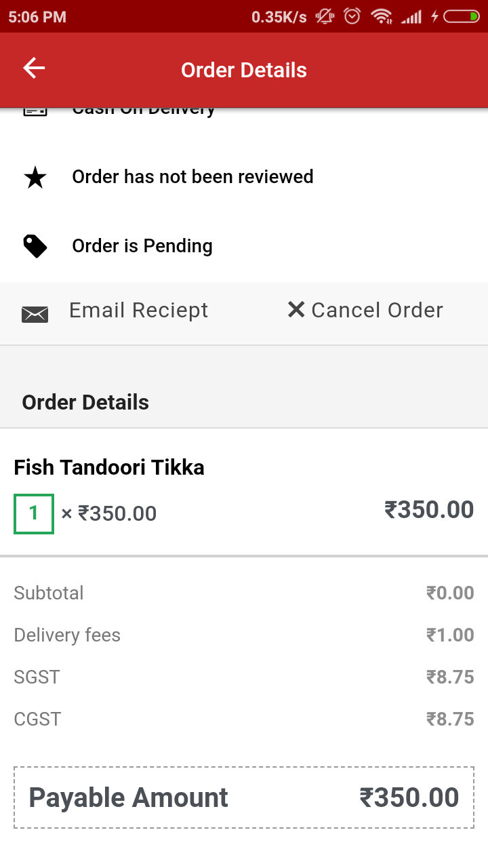Screen dimensions: 488x868
Task: Tap the alarm clock status icon
Action: (x=352, y=16)
